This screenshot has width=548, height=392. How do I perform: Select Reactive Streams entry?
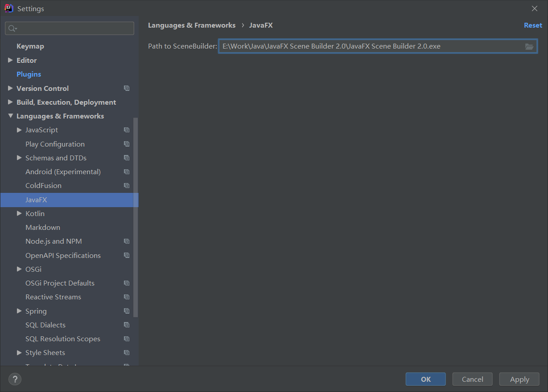(53, 297)
